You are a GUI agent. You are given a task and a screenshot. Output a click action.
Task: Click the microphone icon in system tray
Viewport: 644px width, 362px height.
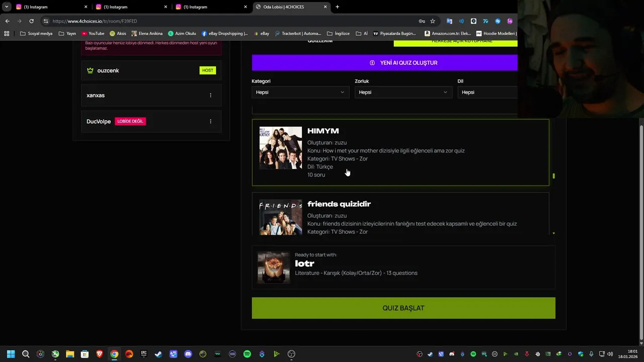[591, 354]
